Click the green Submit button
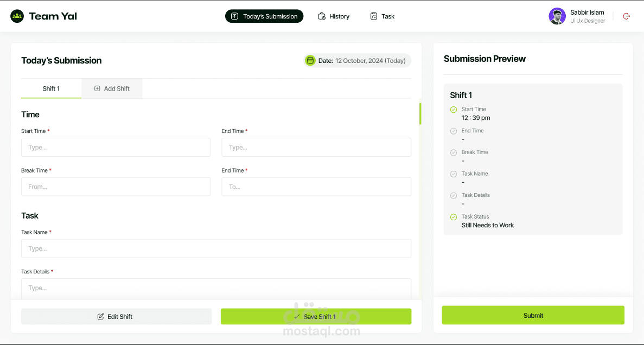 (x=533, y=315)
